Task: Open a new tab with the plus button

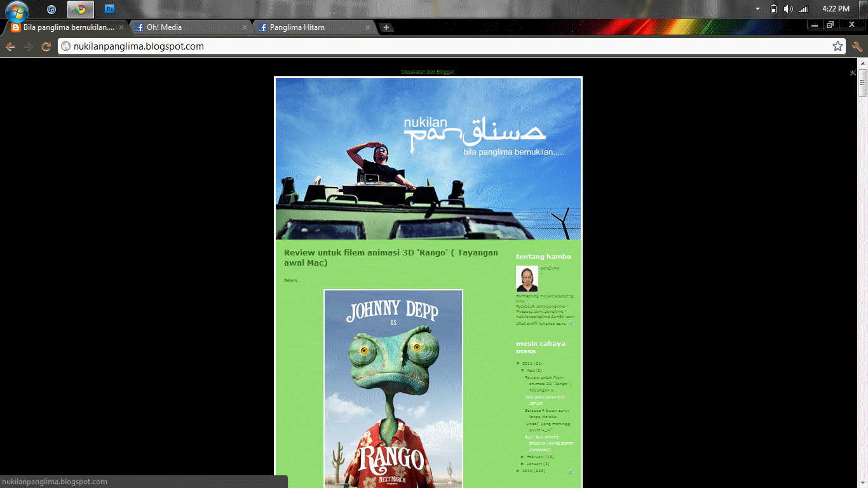Action: tap(386, 27)
